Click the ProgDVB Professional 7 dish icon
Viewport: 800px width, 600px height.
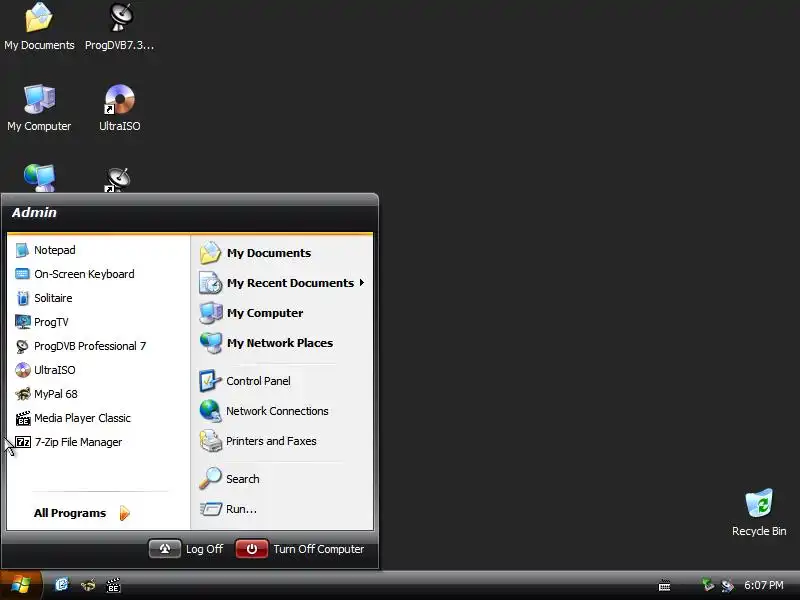(x=22, y=346)
